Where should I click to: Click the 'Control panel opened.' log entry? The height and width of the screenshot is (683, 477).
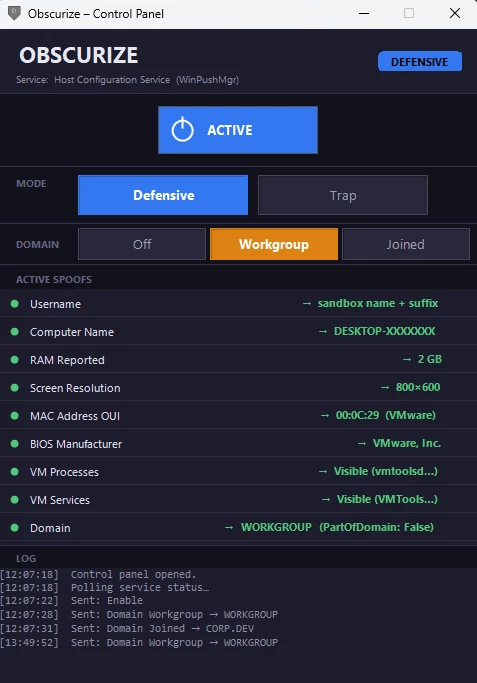(x=98, y=575)
